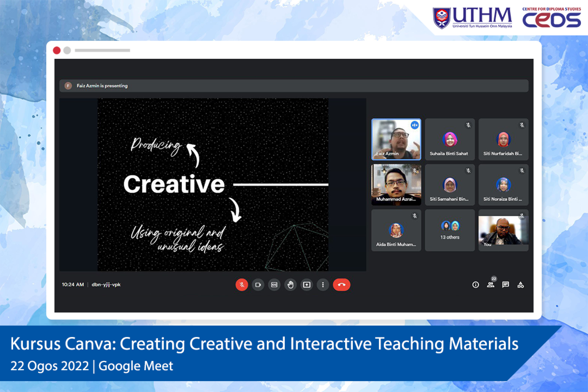This screenshot has width=588, height=392.
Task: Turn on captions with CC button
Action: click(x=274, y=284)
